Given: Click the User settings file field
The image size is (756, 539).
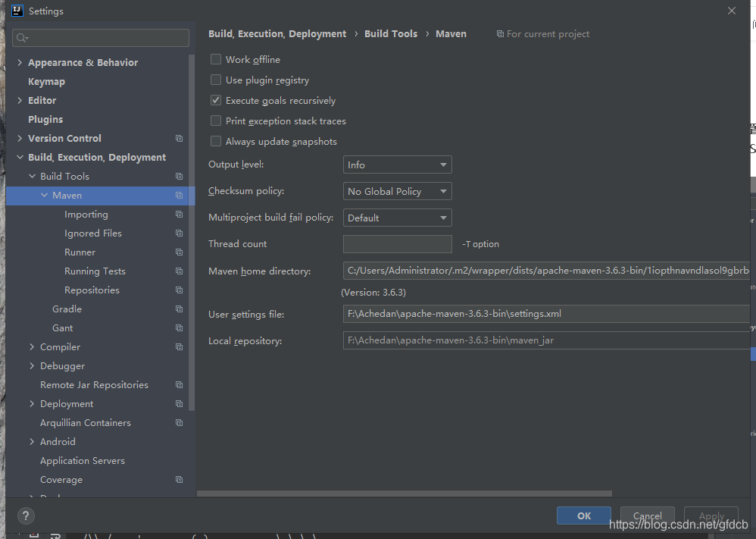Looking at the screenshot, I should point(546,314).
